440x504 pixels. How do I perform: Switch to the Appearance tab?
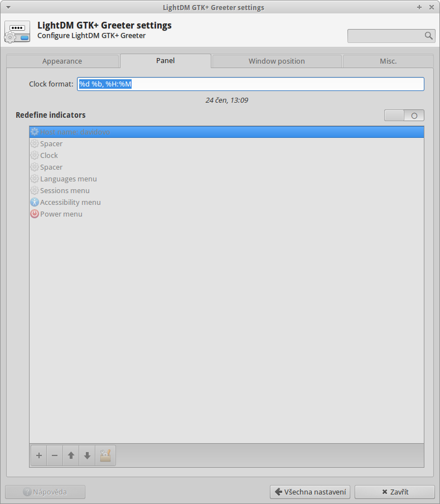point(62,61)
